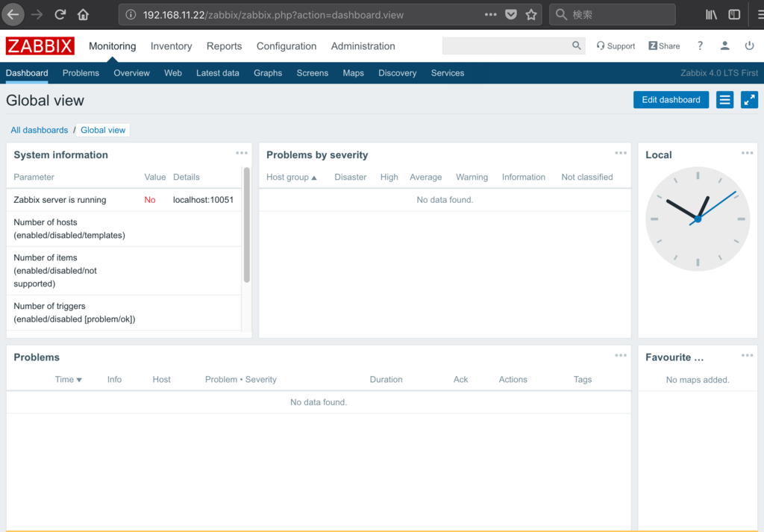The width and height of the screenshot is (764, 532).
Task: Open the Web monitoring submenu
Action: coord(173,73)
